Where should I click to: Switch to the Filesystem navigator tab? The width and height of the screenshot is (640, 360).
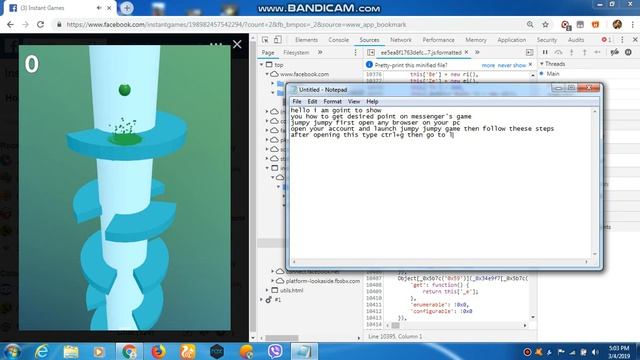pyautogui.click(x=296, y=52)
